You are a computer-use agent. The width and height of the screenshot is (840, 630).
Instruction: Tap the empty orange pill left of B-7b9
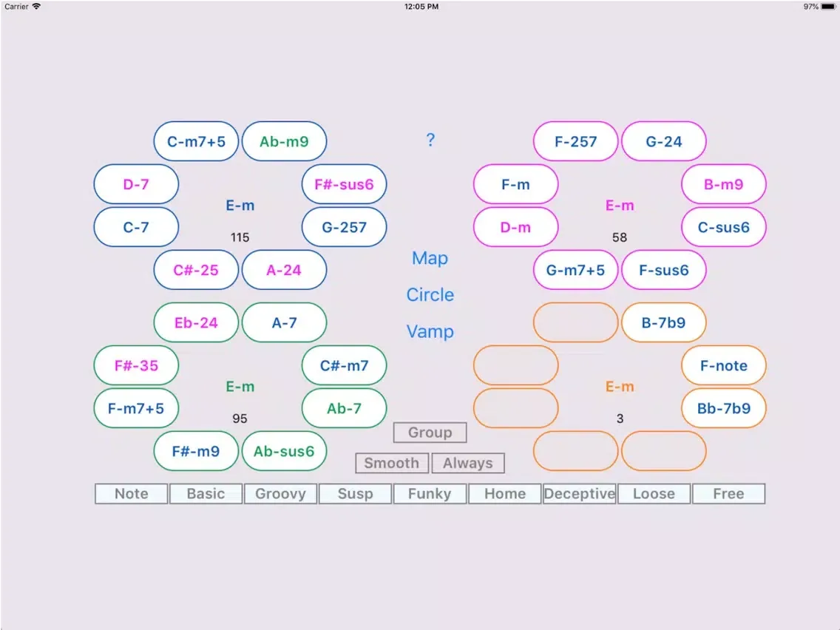[x=576, y=322]
